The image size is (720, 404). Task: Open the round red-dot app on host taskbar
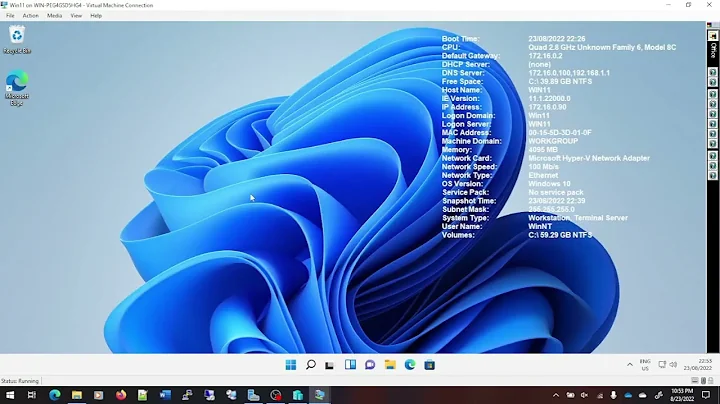276,395
